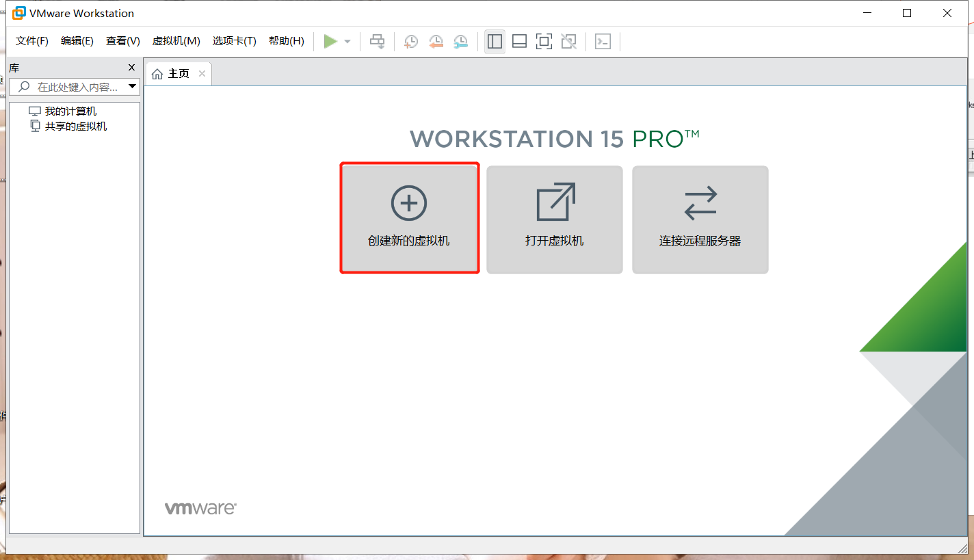Open the 编辑(E) menu
Image resolution: width=974 pixels, height=560 pixels.
coord(77,41)
